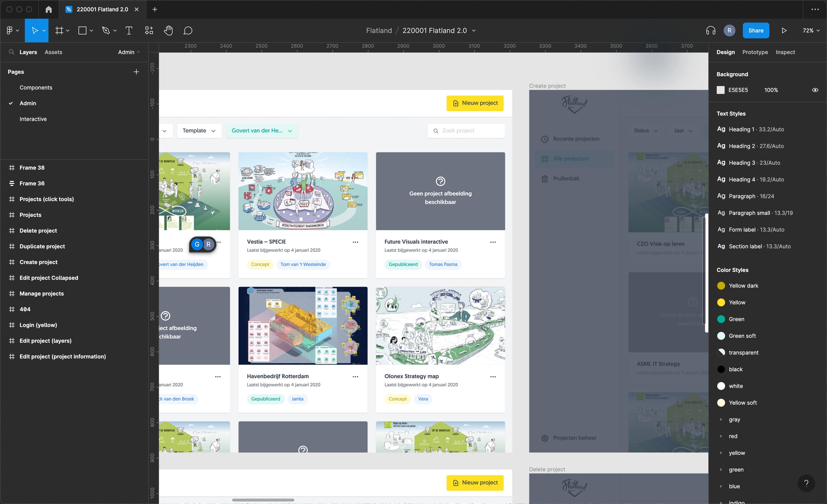Open the Template dropdown

click(x=199, y=131)
